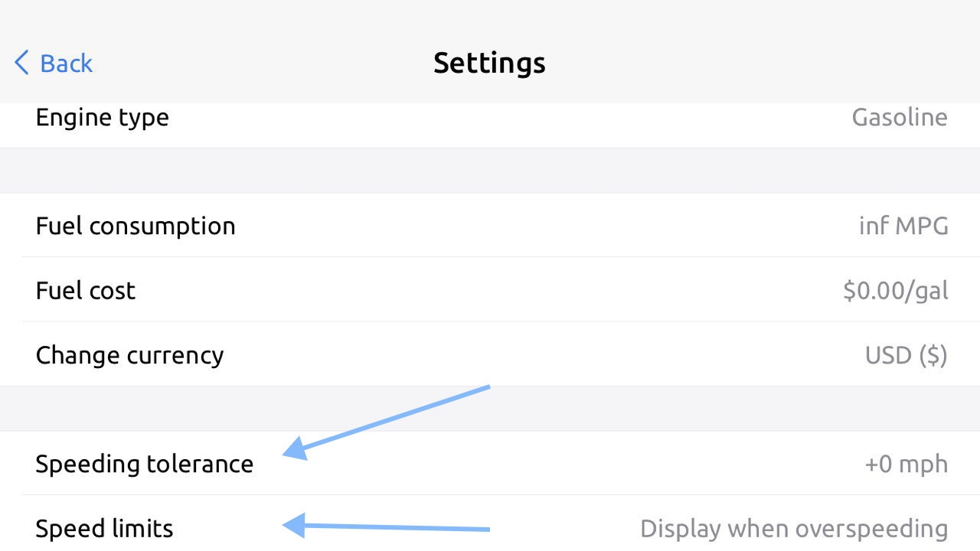980x551 pixels.
Task: Edit the inf MPG value
Action: (903, 227)
